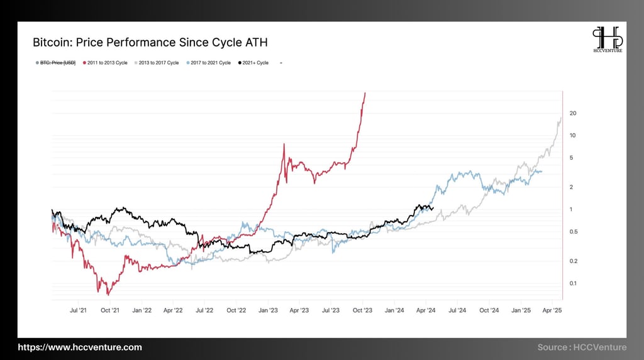Open the hccventure.com website link
This screenshot has height=360, width=644.
[80, 347]
